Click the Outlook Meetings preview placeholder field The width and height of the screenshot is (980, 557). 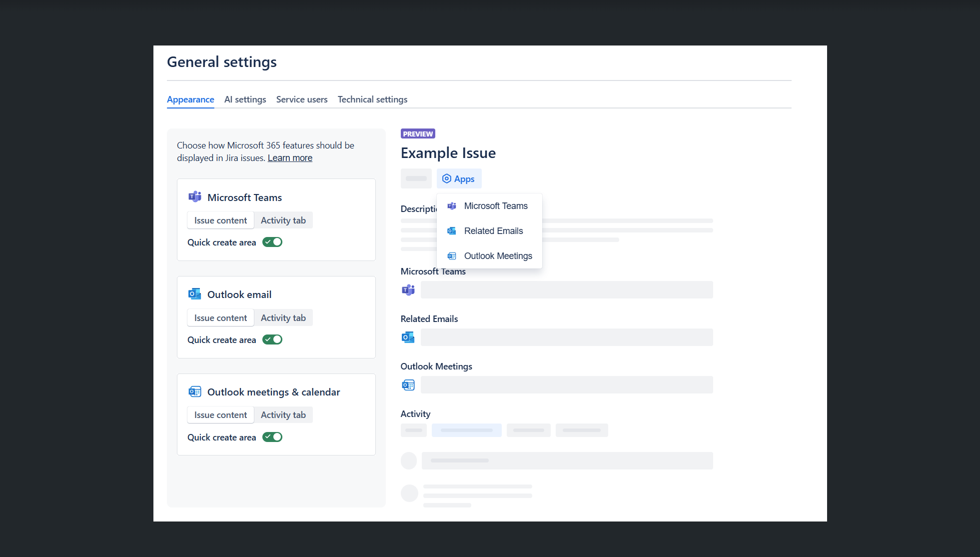pos(567,385)
